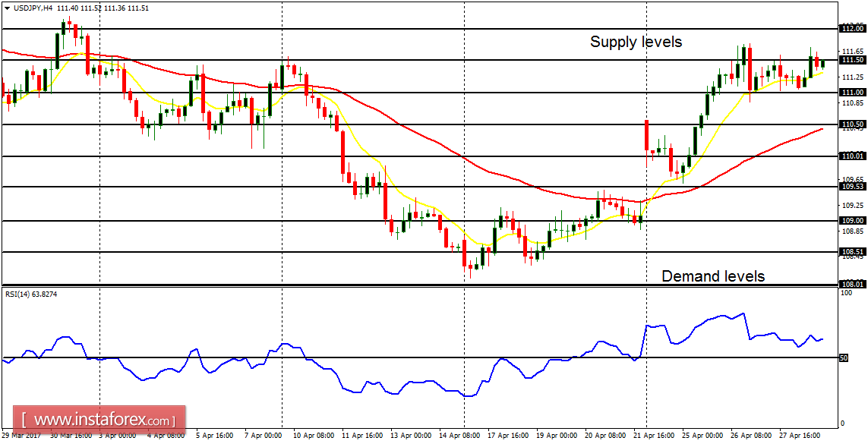Select the USDJPY,H4 chart title text
Screen dimensions: 868x444
pos(33,8)
